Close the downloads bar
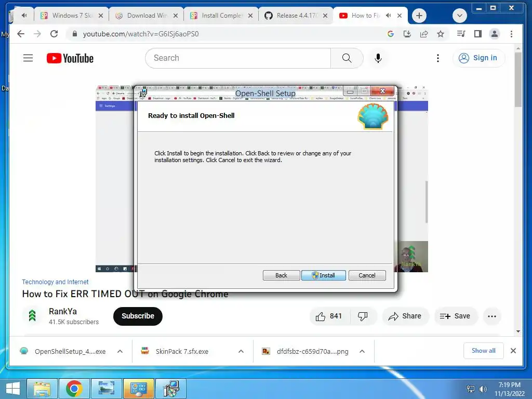532x399 pixels. point(513,351)
